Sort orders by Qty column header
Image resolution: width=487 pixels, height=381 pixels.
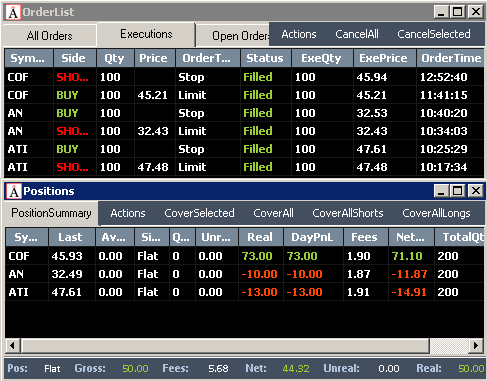115,58
